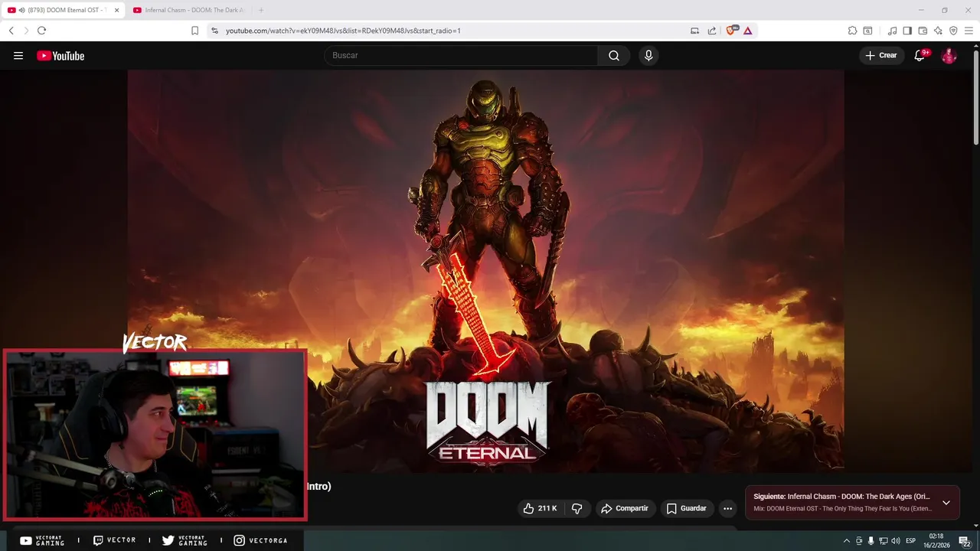
Task: Click the DOOM Eternal video player
Action: (x=486, y=271)
